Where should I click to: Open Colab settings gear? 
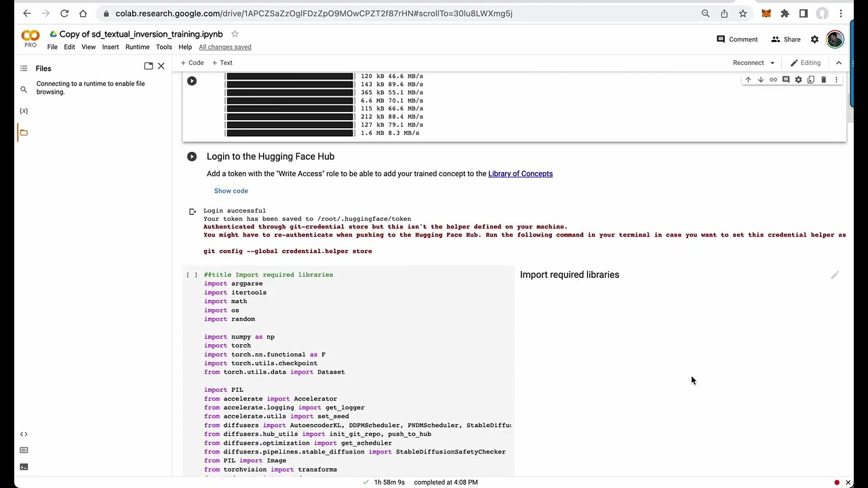click(814, 39)
